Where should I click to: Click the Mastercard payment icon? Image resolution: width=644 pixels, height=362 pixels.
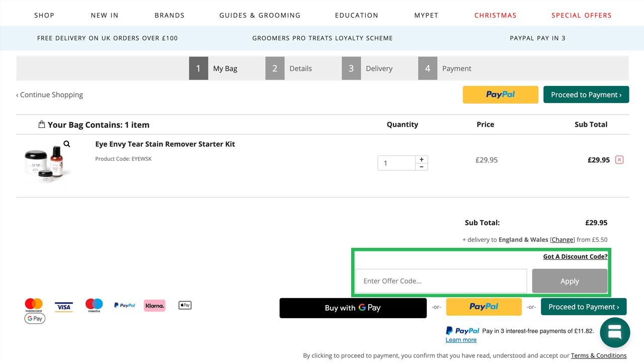[x=34, y=305]
